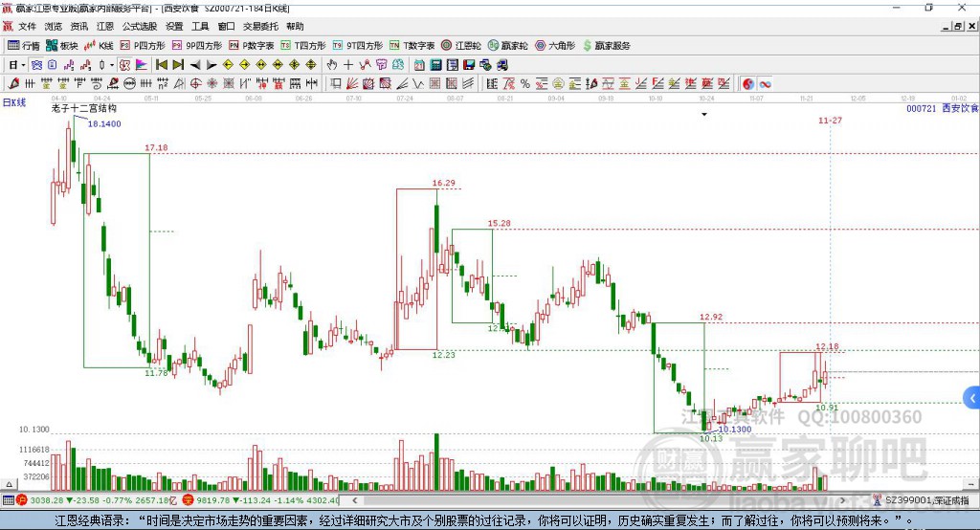Launch the 赢家轮 wheel tool
This screenshot has height=530, width=980.
(508, 46)
